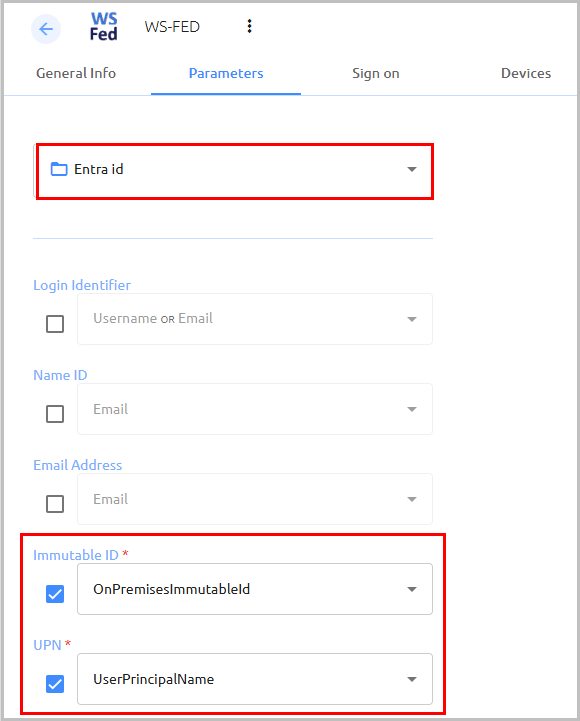This screenshot has width=580, height=721.
Task: Check the Email Address checkbox
Action: pyautogui.click(x=55, y=504)
